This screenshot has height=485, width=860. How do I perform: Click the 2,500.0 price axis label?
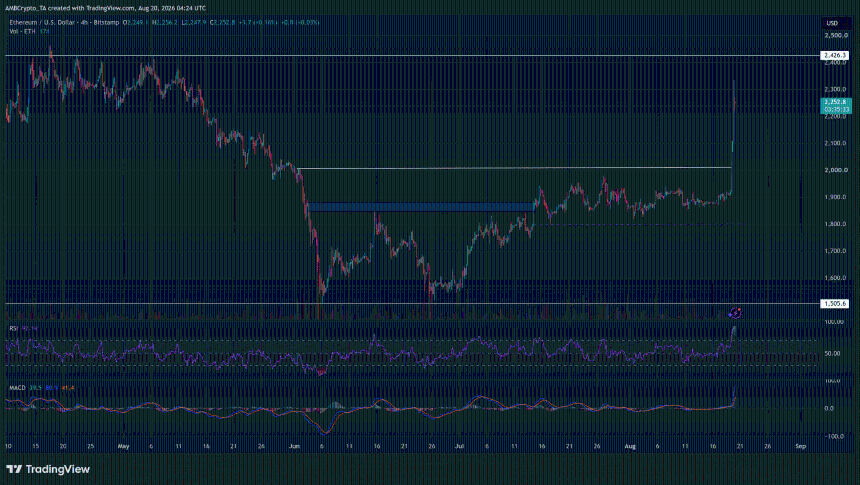836,35
